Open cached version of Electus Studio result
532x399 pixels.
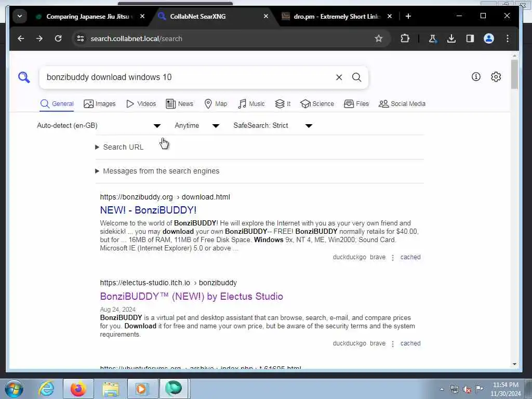[x=410, y=343]
